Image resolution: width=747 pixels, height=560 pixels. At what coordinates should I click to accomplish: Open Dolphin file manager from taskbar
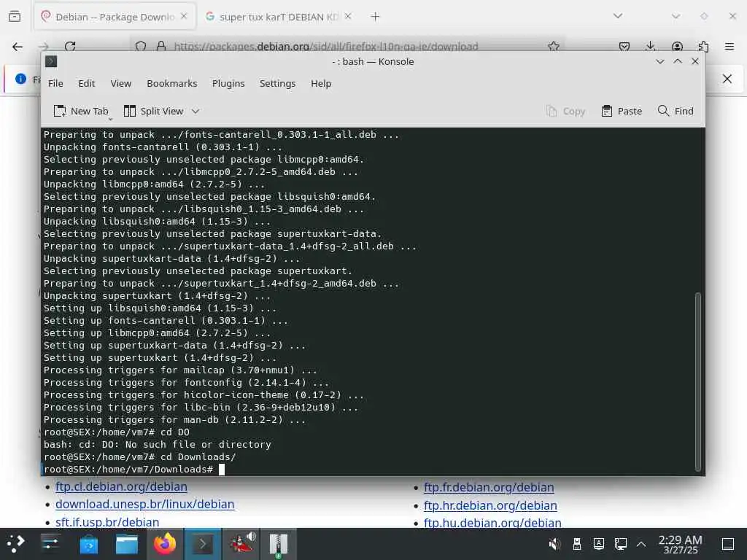click(x=127, y=544)
